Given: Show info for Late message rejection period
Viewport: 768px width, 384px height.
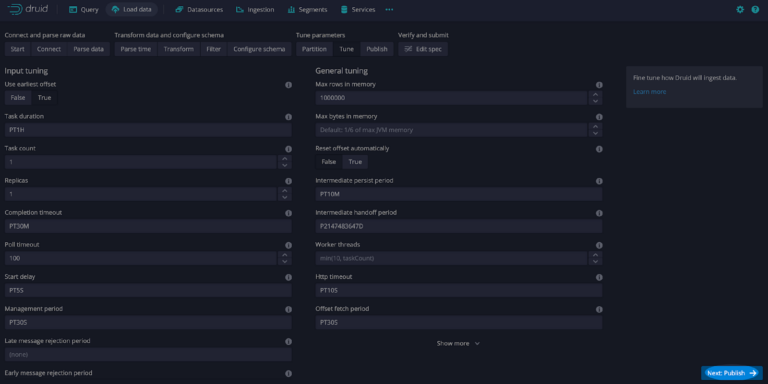Looking at the screenshot, I should (x=288, y=341).
